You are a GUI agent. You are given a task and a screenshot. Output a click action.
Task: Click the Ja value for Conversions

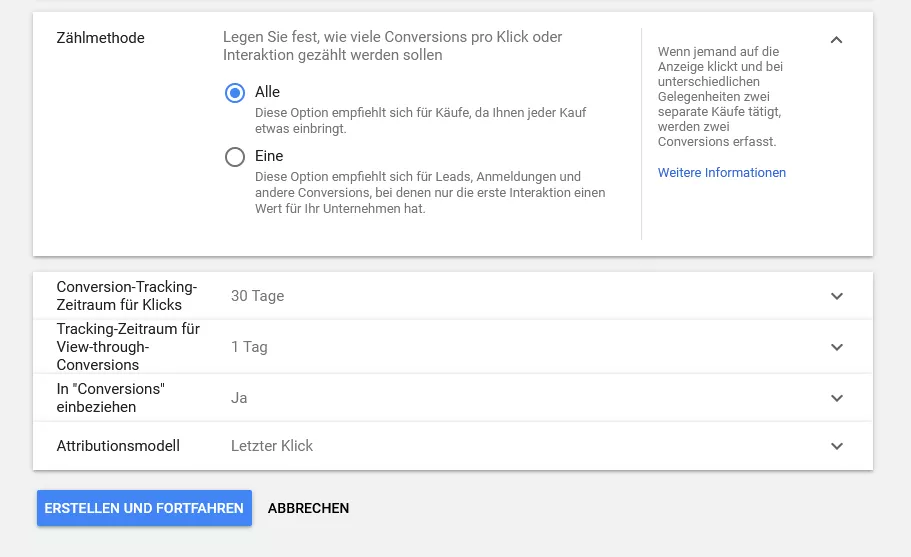pos(239,398)
